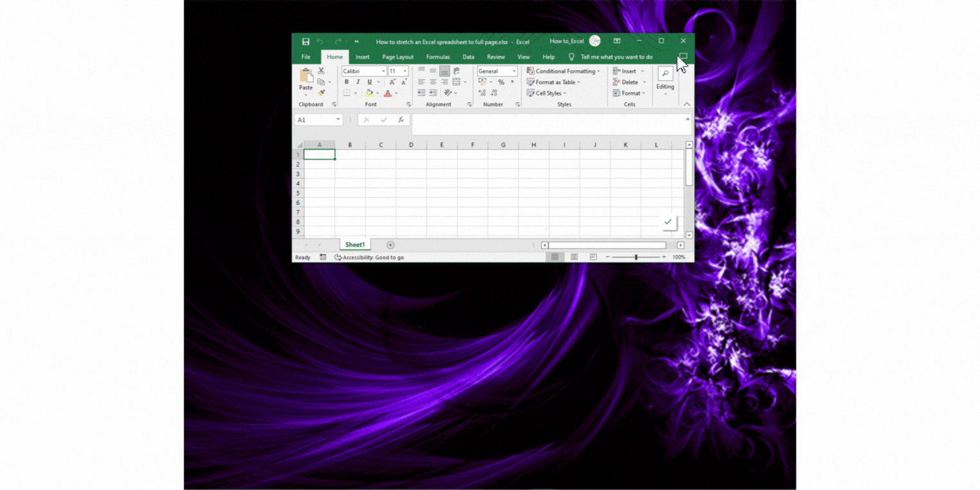Expand the Format as Table menu

(553, 82)
